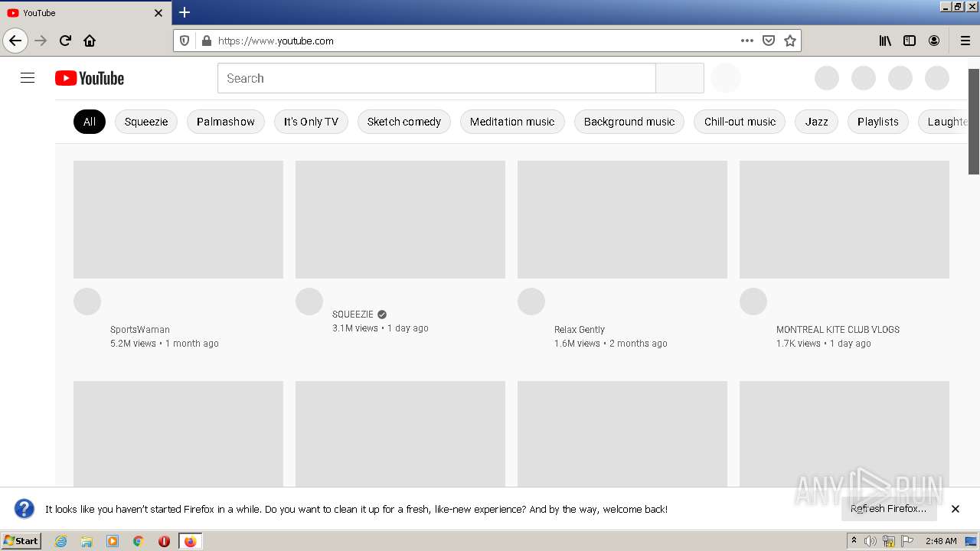Screen dimensions: 980x551
Task: Open the Relax Gently channel link
Action: (580, 330)
